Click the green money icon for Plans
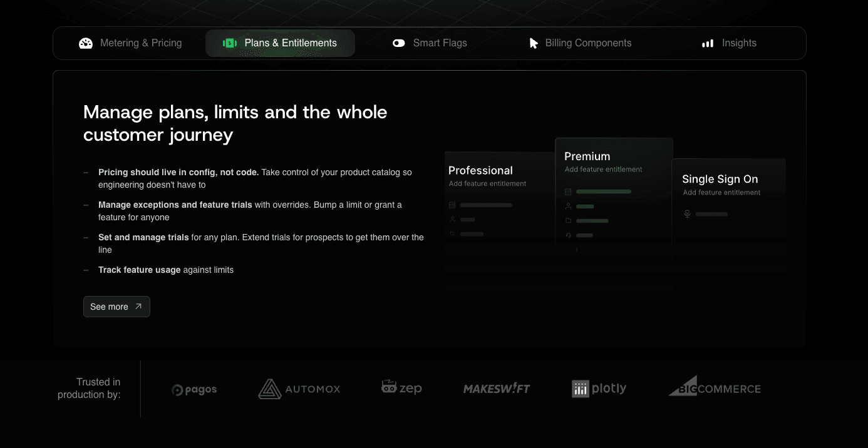The image size is (868, 448). pyautogui.click(x=230, y=43)
